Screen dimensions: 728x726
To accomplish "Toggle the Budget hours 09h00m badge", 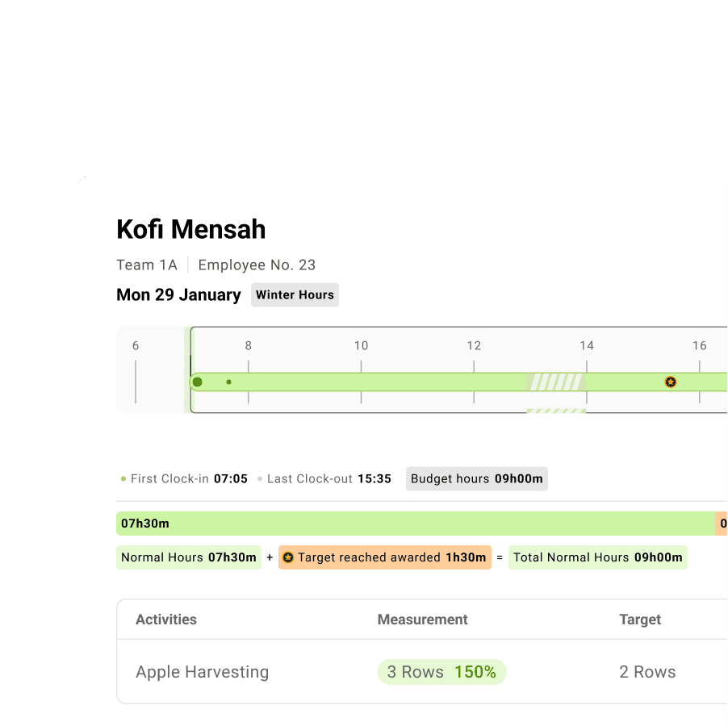I will click(x=476, y=478).
